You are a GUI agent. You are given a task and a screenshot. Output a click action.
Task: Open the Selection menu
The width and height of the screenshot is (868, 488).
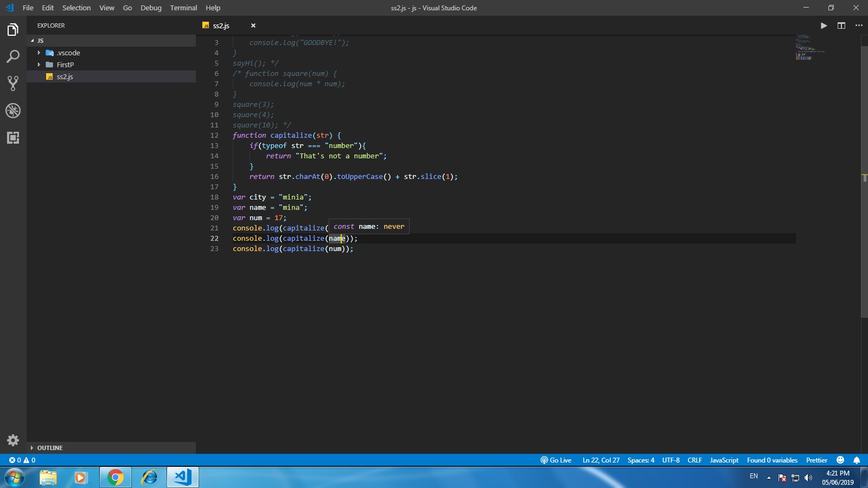pyautogui.click(x=76, y=8)
